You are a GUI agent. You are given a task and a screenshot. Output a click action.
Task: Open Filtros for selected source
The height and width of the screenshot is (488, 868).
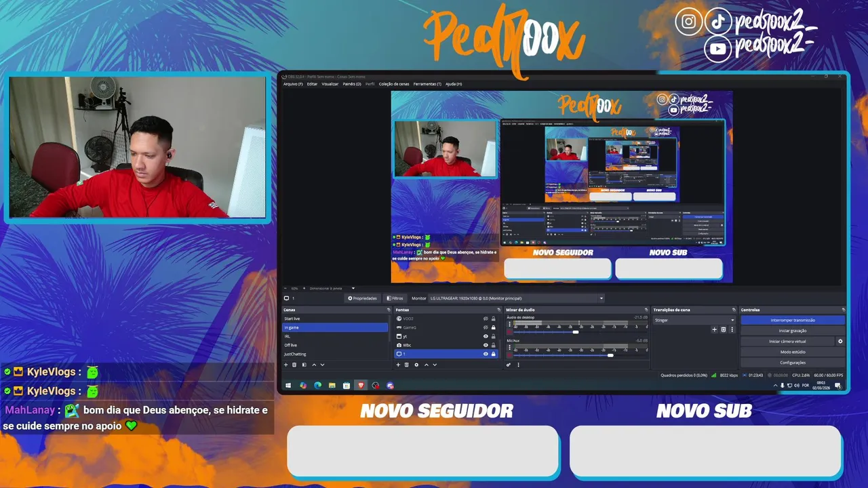[x=395, y=298]
